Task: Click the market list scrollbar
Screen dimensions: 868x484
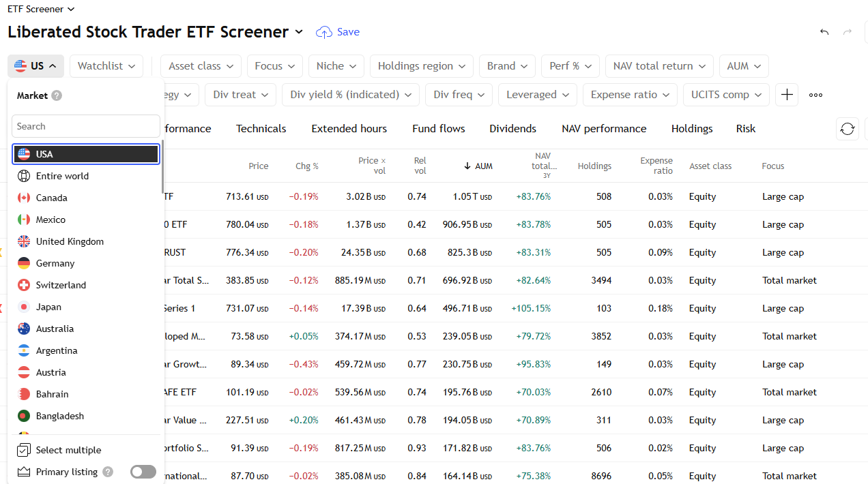Action: 162,166
